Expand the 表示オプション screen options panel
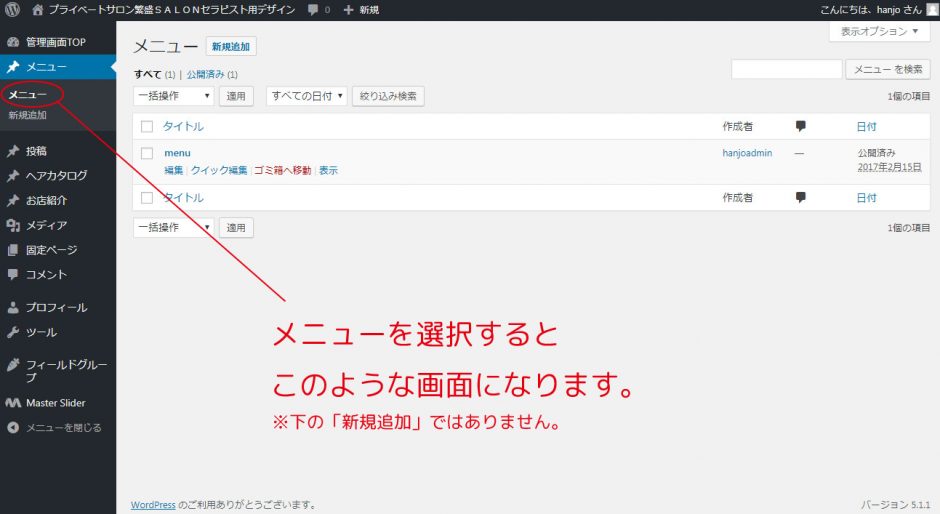This screenshot has width=940, height=514. (880, 32)
